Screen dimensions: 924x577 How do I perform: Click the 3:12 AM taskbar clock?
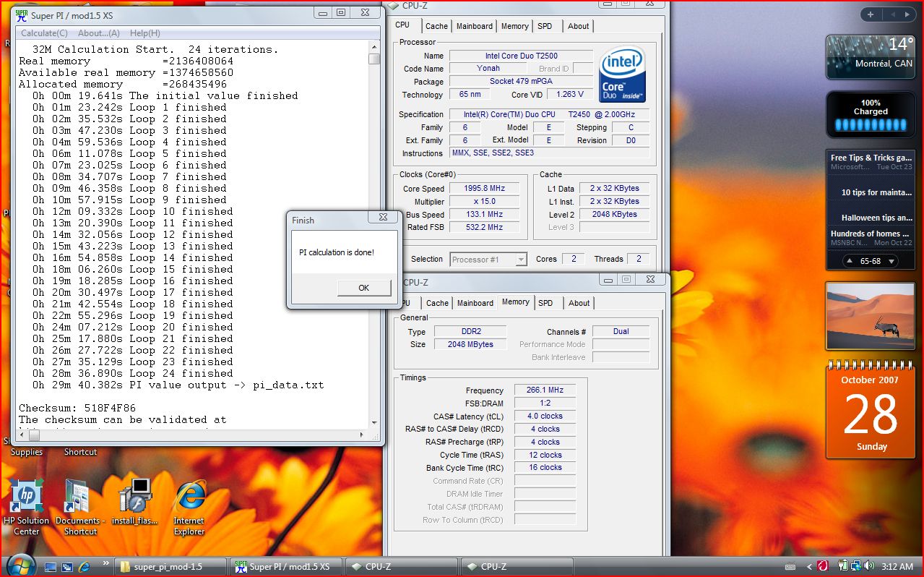897,566
